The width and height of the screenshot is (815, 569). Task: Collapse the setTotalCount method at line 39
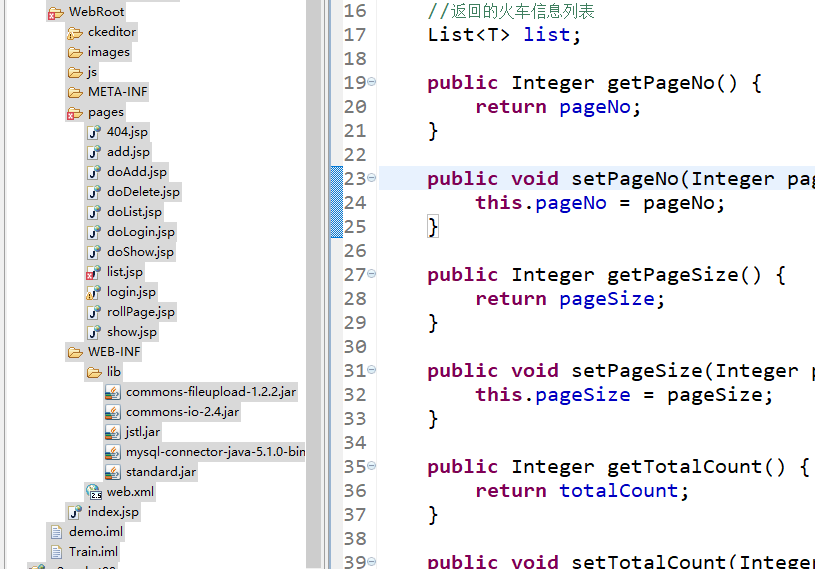(372, 562)
